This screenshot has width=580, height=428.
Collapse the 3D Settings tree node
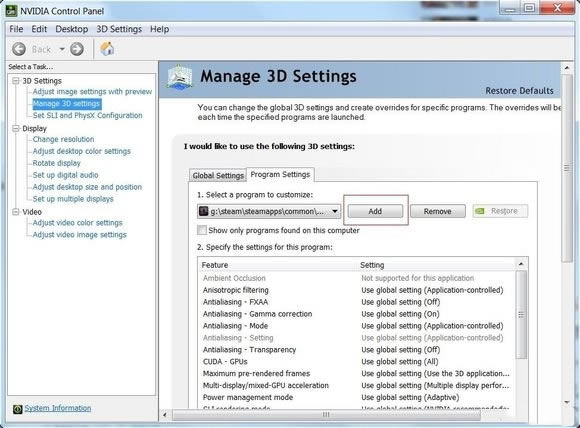coord(16,81)
